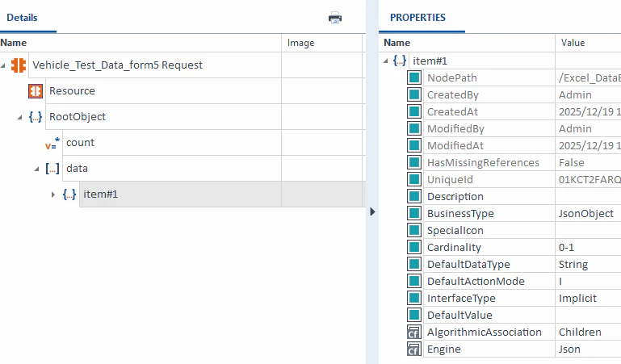621x364 pixels.
Task: Click the item#1 braces icon in Properties panel
Action: click(400, 61)
